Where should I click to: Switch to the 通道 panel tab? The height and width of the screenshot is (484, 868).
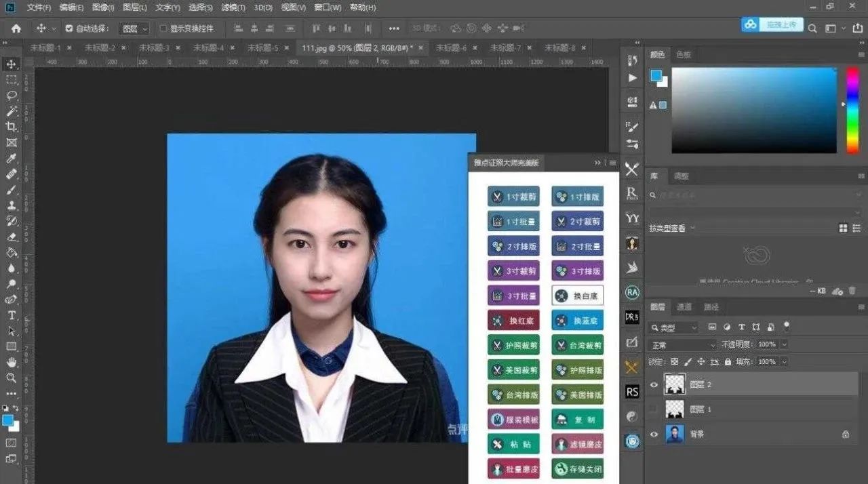tap(684, 307)
